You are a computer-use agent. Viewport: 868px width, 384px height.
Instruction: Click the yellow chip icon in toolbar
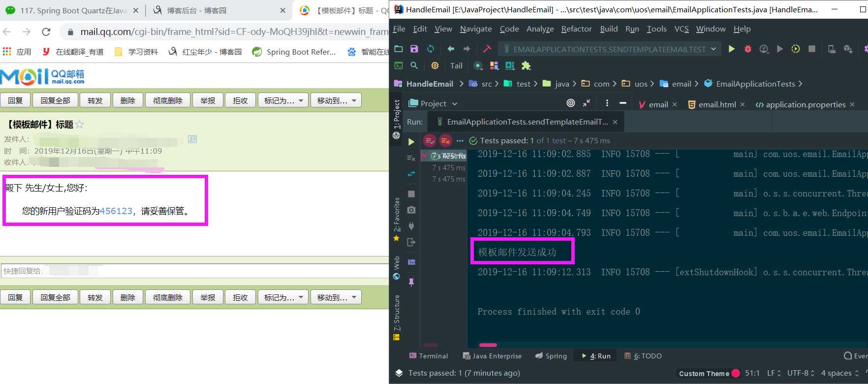(435, 65)
